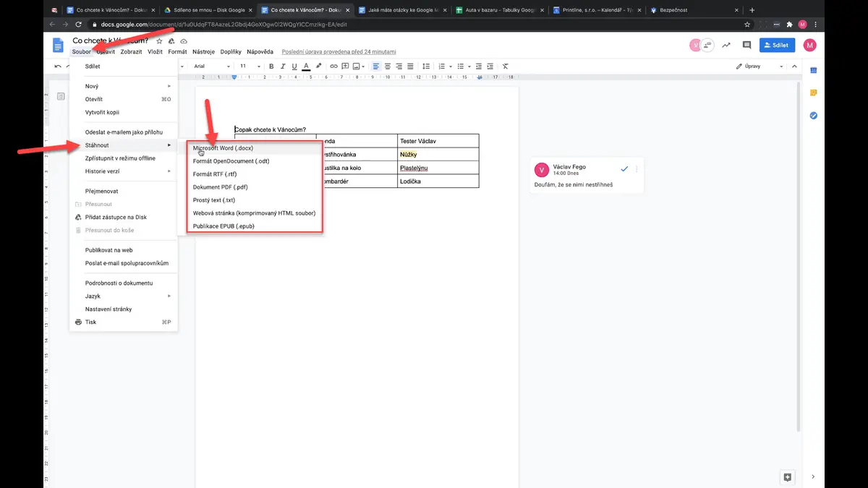The width and height of the screenshot is (868, 488).
Task: Toggle bold formatting in the toolbar
Action: 272,66
